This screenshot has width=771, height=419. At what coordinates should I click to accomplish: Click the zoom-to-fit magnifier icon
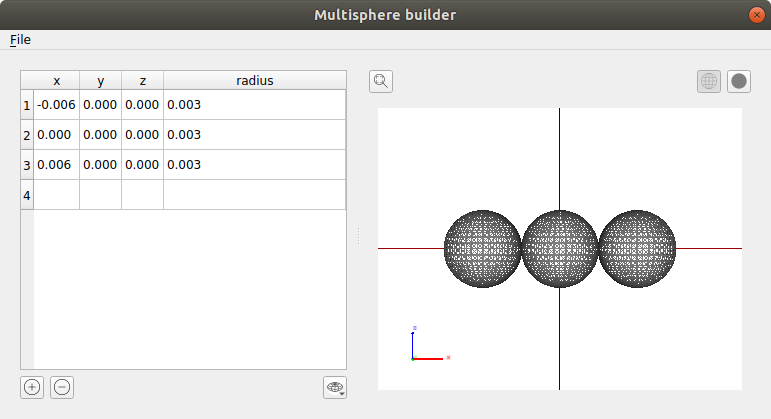click(x=381, y=81)
